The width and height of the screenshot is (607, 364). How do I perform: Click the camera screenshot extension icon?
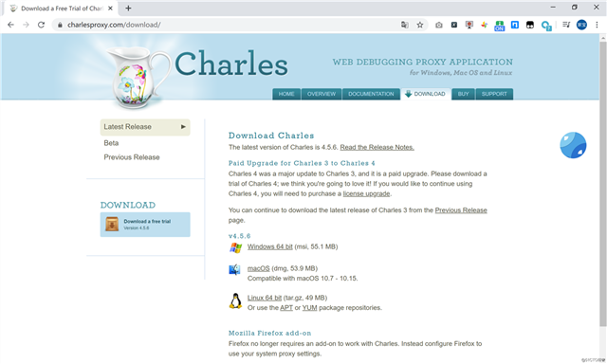click(x=438, y=25)
